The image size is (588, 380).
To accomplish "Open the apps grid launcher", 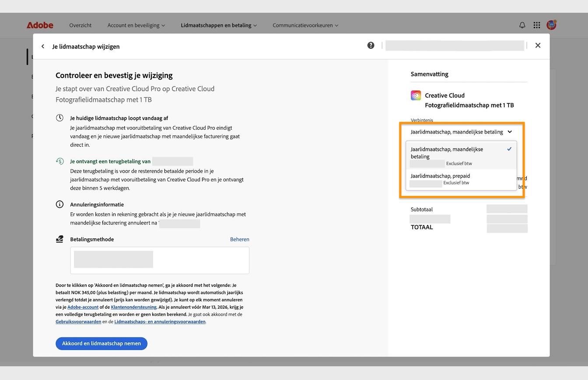I will (537, 25).
